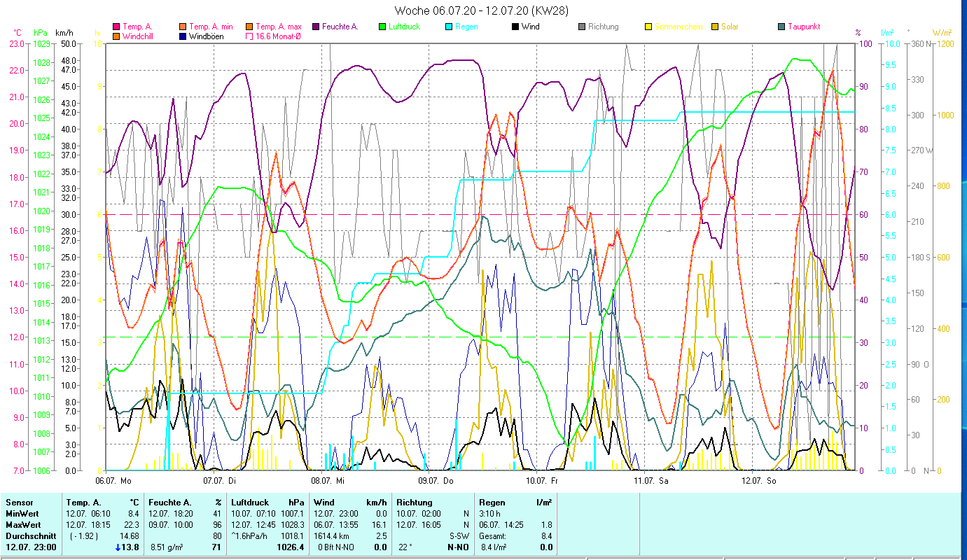Viewport: 967px width, 560px height.
Task: Click the minimum pressure value 1007.1
Action: (292, 514)
